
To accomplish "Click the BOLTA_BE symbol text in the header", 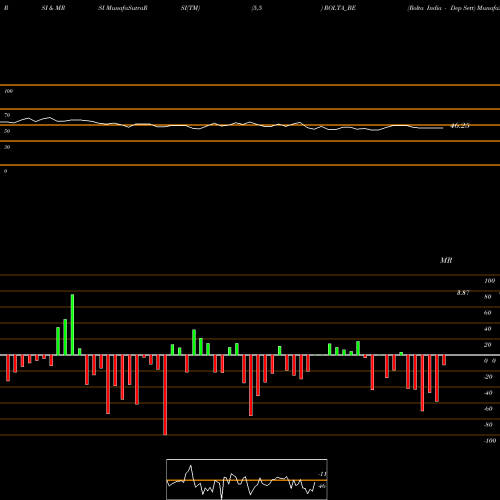I will pyautogui.click(x=340, y=8).
